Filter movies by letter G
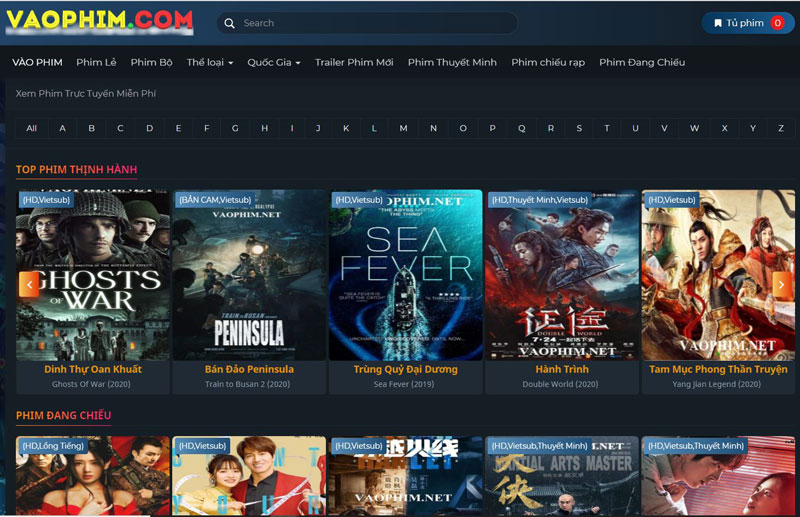 point(235,128)
